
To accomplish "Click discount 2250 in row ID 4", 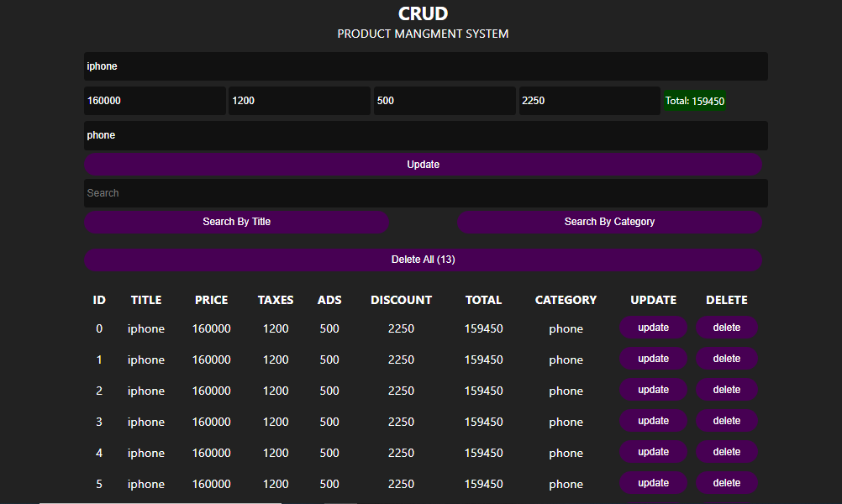I will click(x=401, y=453).
